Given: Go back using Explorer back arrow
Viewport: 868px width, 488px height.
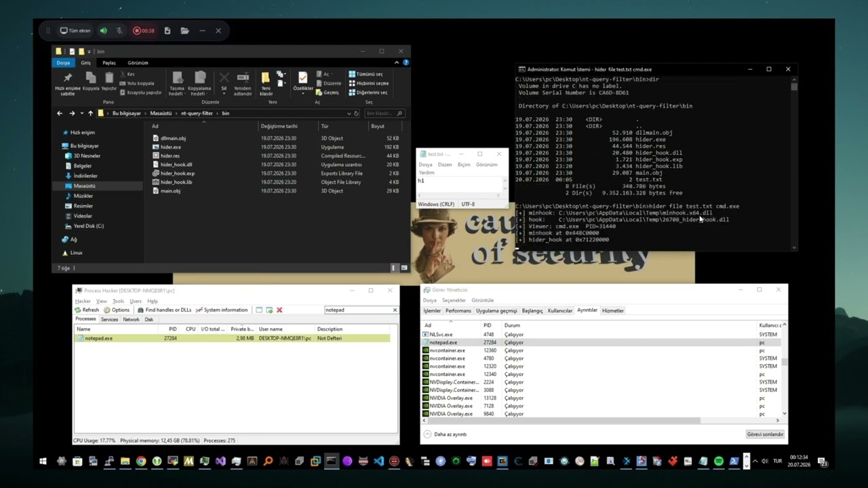Looking at the screenshot, I should click(x=60, y=113).
